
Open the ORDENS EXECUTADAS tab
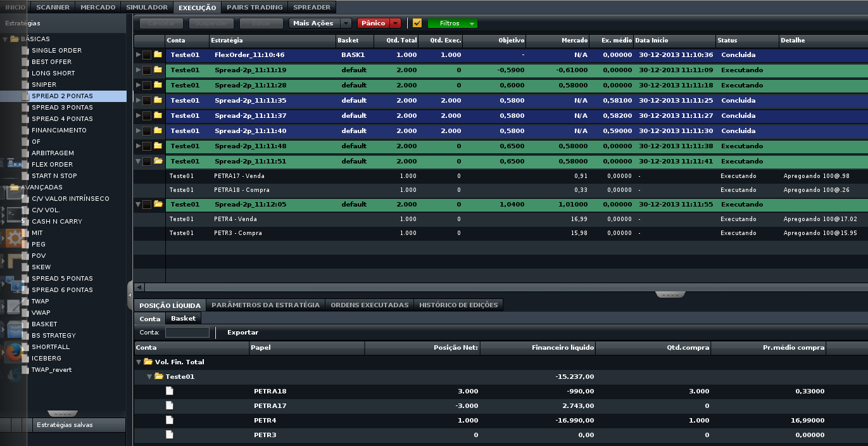[370, 305]
